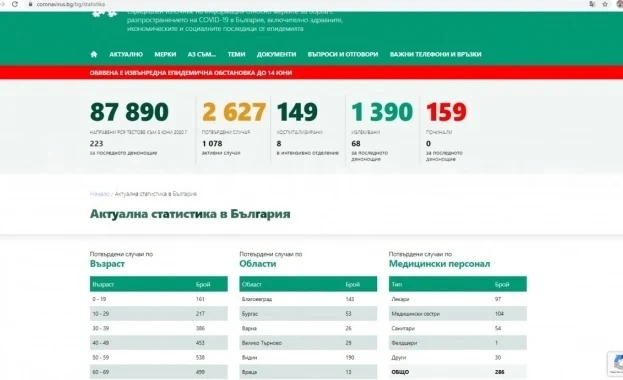Click the reCAPTCHA badge at right edge
This screenshot has width=623, height=380.
[616, 363]
